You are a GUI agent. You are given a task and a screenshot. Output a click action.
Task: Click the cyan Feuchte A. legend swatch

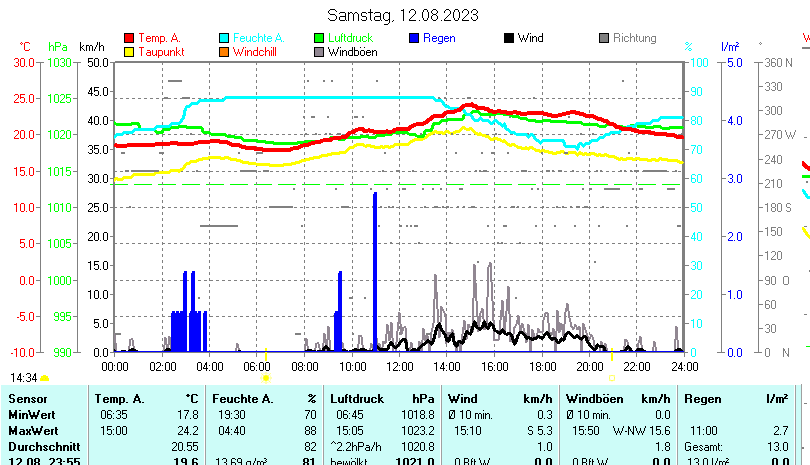pos(224,38)
